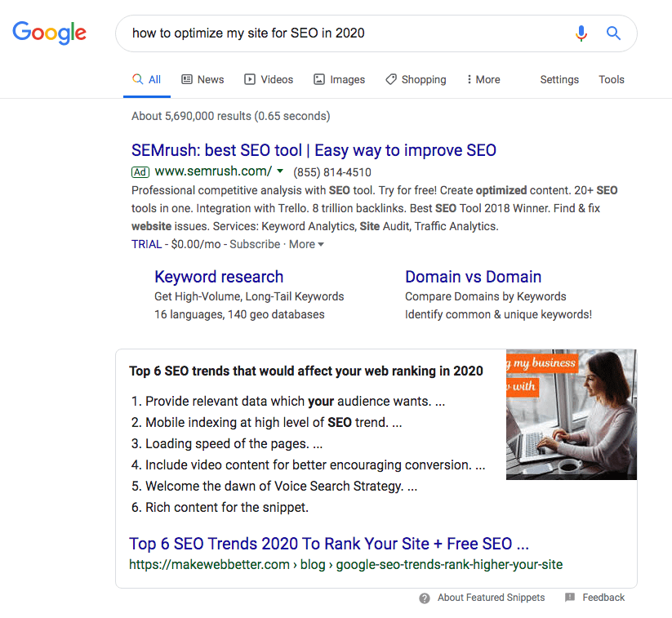
Task: Click 'Get High-Volume, Long-Tail Keywords' text
Action: pyautogui.click(x=249, y=296)
